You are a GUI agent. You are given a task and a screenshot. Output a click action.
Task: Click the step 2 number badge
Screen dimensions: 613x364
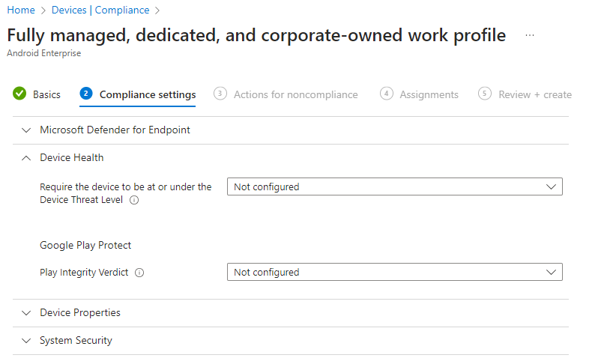point(86,94)
